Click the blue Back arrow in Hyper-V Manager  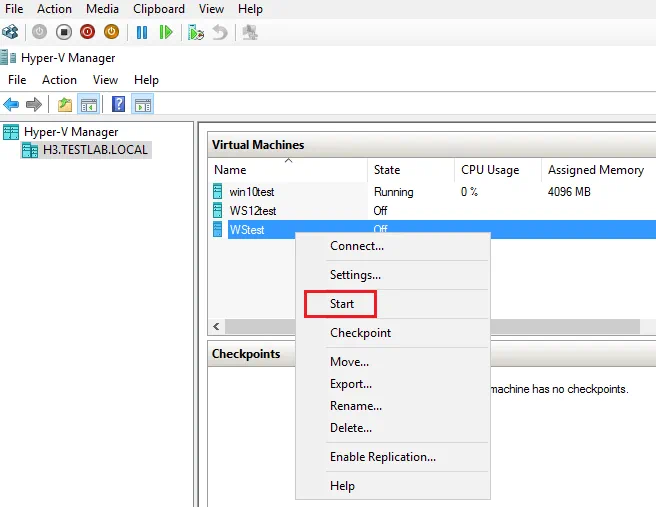tap(11, 104)
